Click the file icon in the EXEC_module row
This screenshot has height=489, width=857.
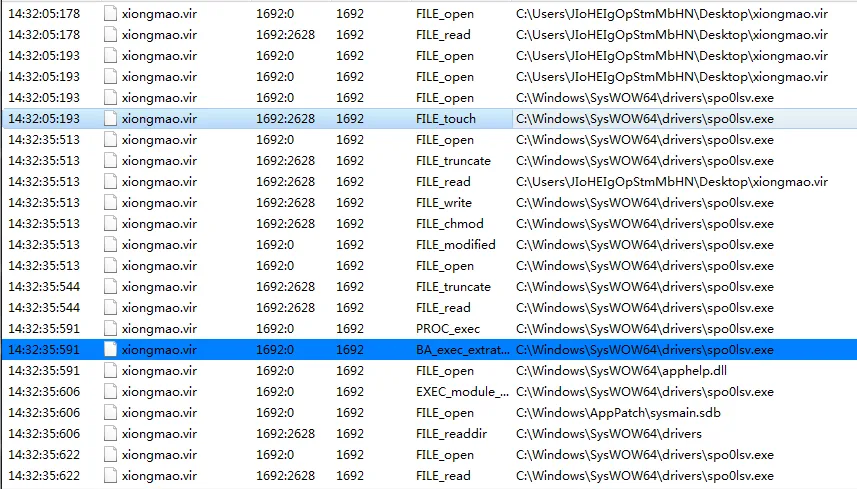pyautogui.click(x=110, y=392)
